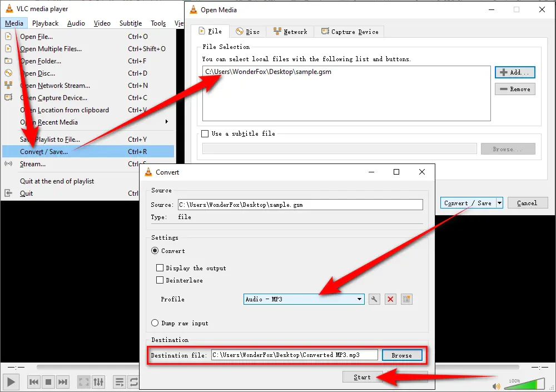
Task: Click Convert / Save button in Open Media
Action: pyautogui.click(x=468, y=203)
